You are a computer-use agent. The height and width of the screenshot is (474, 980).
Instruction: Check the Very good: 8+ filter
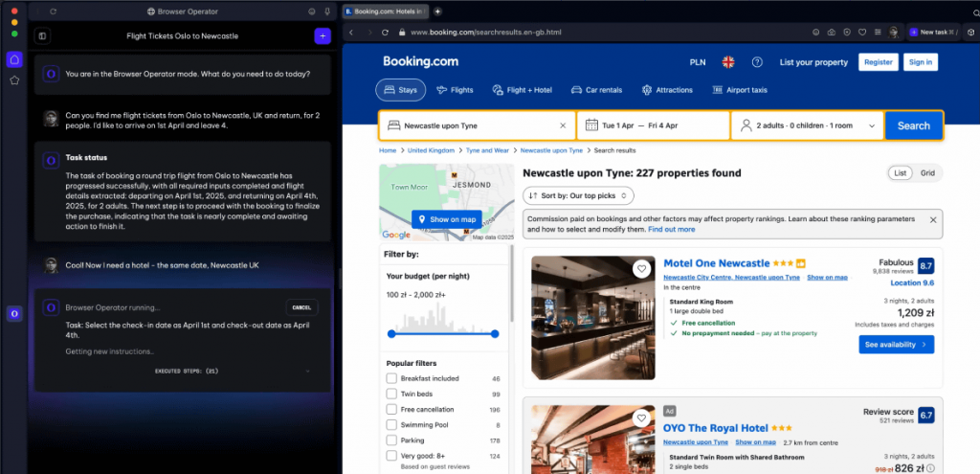pyautogui.click(x=391, y=456)
